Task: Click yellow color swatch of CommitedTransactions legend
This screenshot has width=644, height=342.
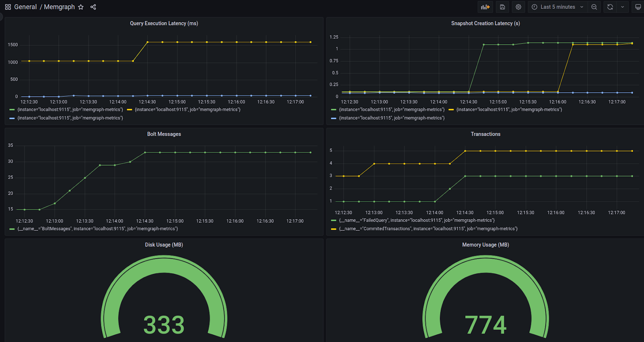Action: pos(333,229)
